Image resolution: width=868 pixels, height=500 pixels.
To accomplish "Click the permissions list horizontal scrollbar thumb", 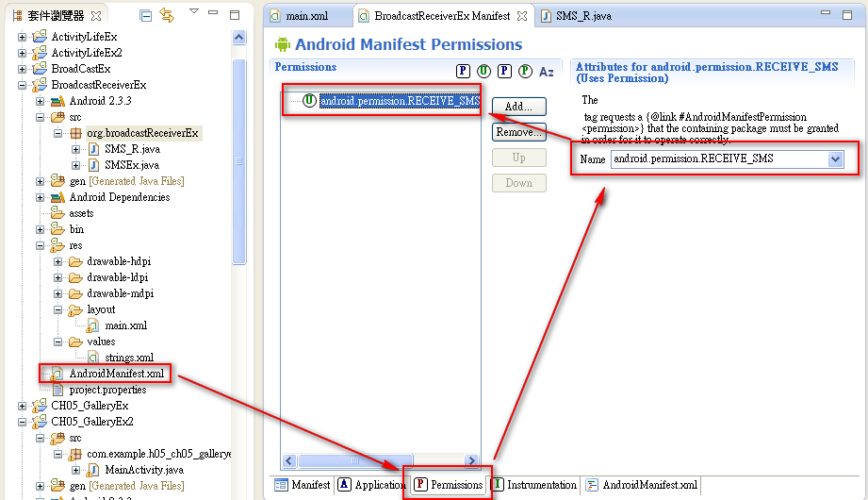I will click(x=355, y=460).
